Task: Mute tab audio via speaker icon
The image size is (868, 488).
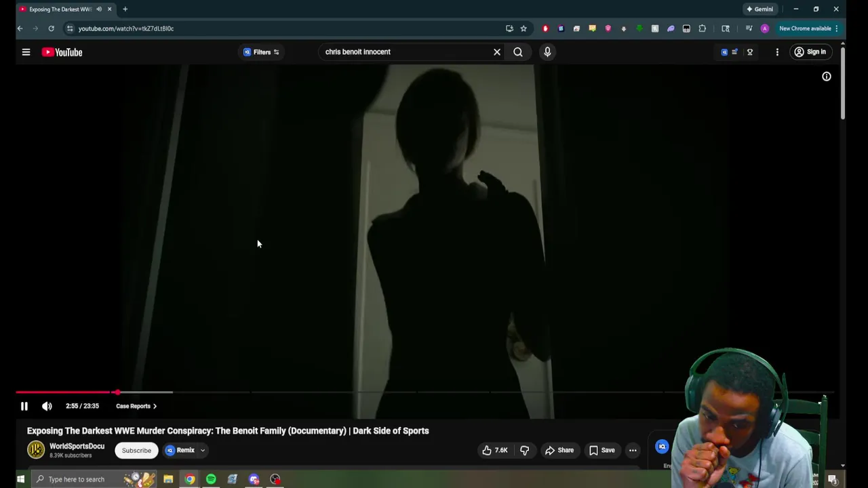Action: pyautogui.click(x=99, y=9)
